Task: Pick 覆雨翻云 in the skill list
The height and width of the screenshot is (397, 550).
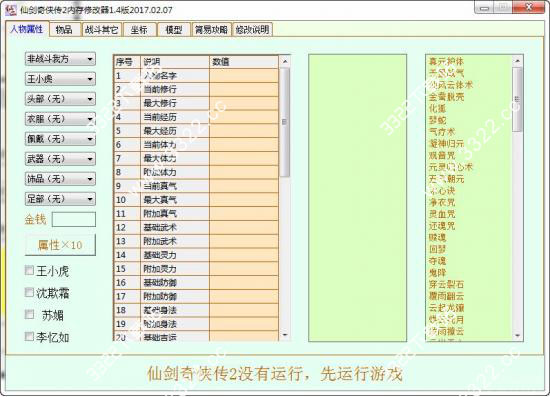Action: (446, 296)
